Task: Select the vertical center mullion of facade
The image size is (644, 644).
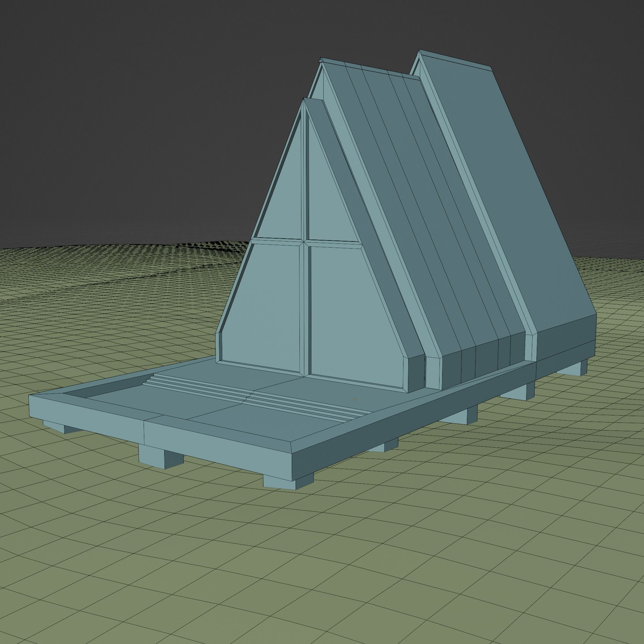Action: point(304,300)
